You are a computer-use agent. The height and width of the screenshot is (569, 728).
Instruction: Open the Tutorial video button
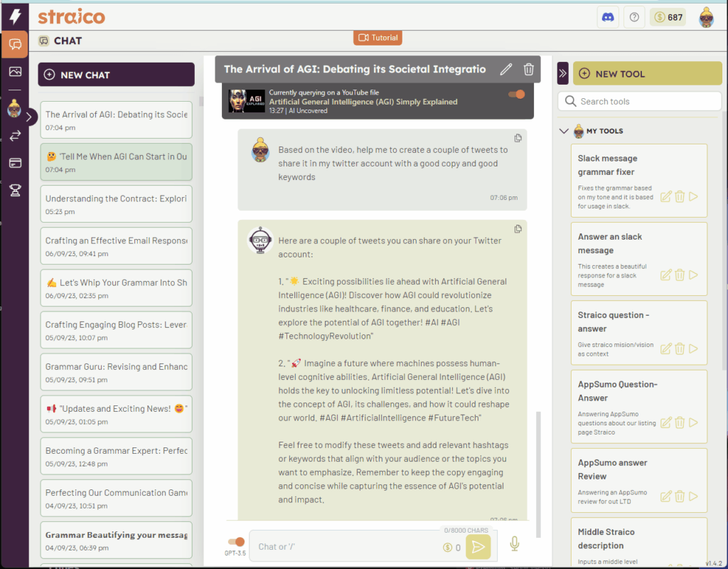[x=378, y=38]
